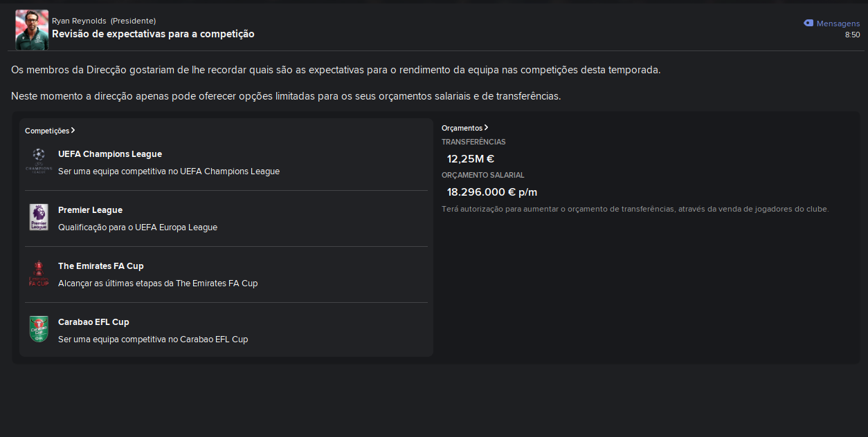Click the 12,25M € transfer budget value
868x437 pixels.
click(x=470, y=159)
